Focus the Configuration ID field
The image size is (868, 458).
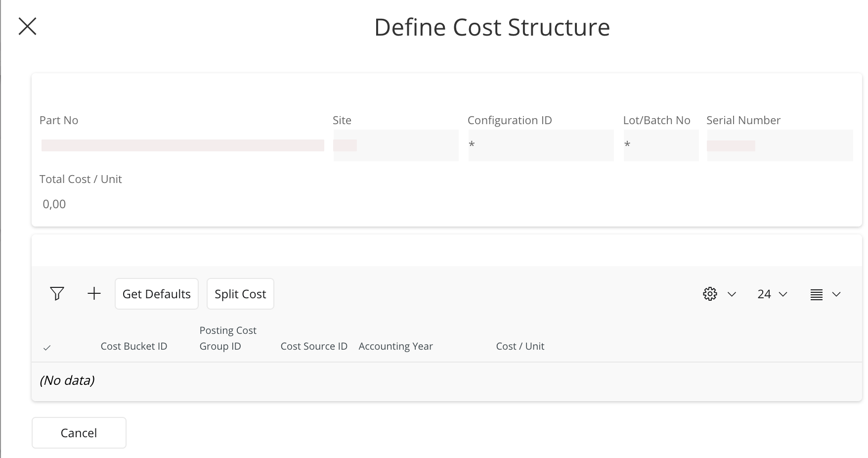(x=541, y=145)
